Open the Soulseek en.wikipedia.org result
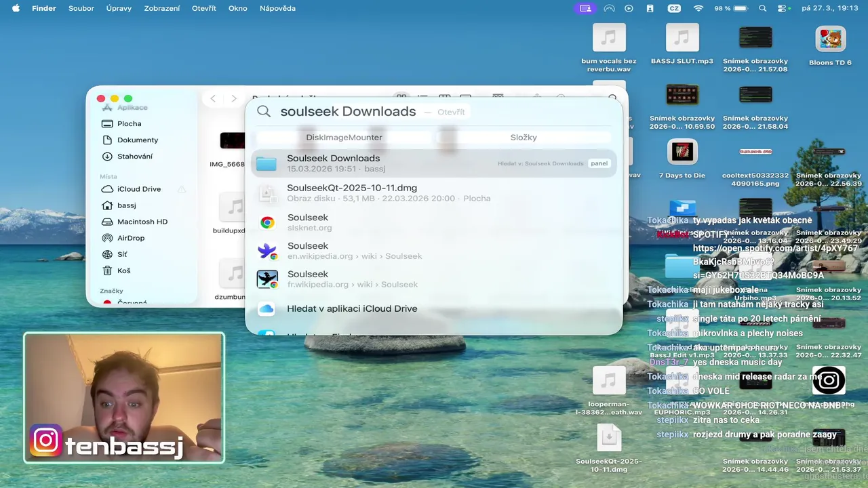 433,251
